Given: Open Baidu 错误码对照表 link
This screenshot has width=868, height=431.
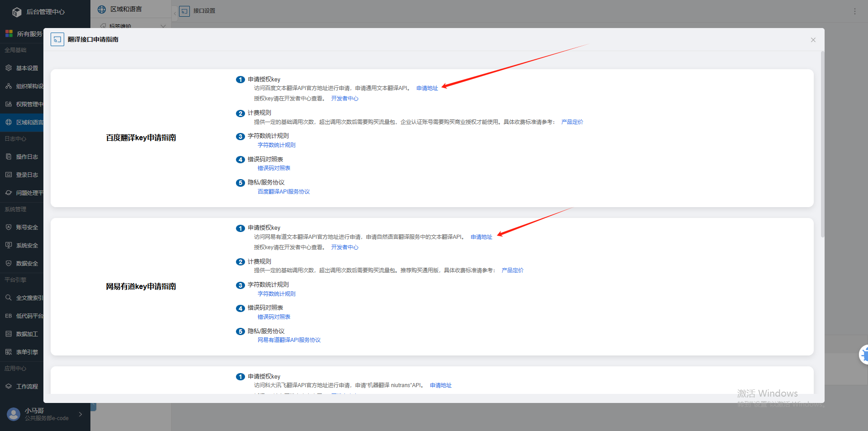Looking at the screenshot, I should pos(274,168).
